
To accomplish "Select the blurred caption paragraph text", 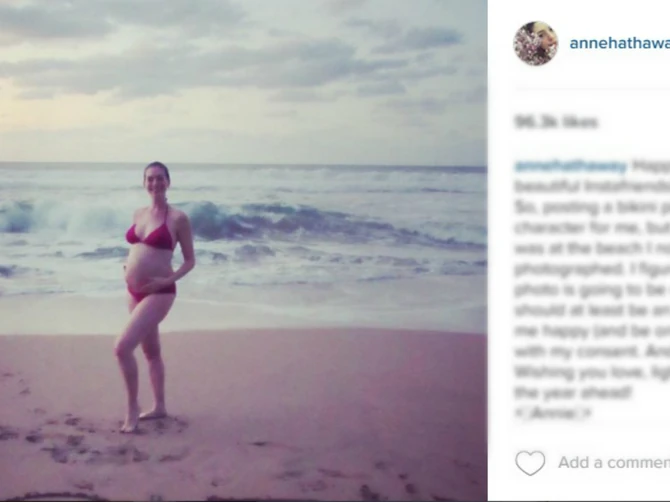I will [592, 289].
